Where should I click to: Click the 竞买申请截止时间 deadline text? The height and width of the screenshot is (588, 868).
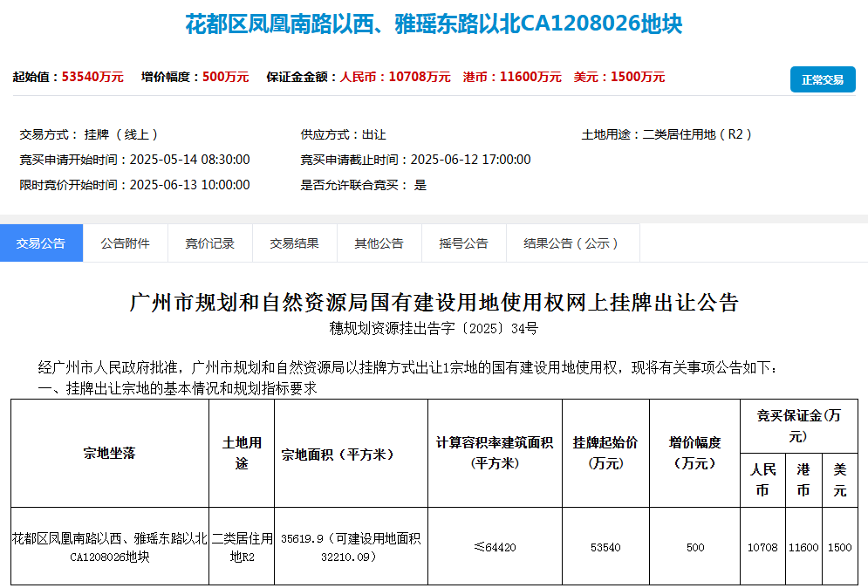pyautogui.click(x=415, y=160)
